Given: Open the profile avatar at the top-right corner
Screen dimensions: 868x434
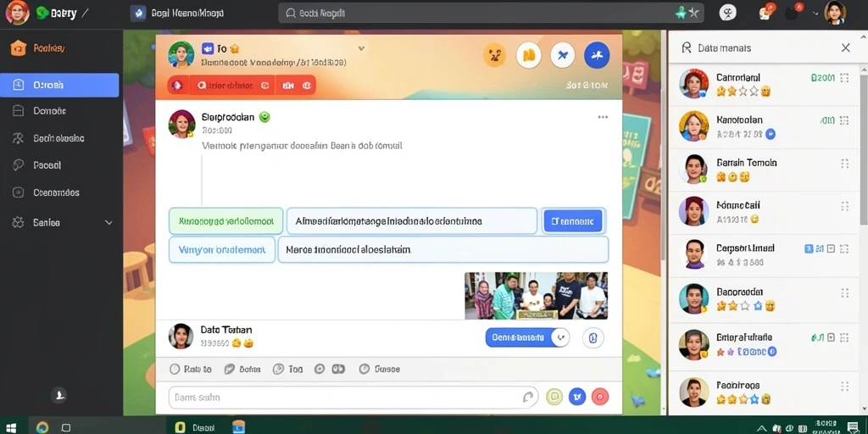Looking at the screenshot, I should (835, 13).
